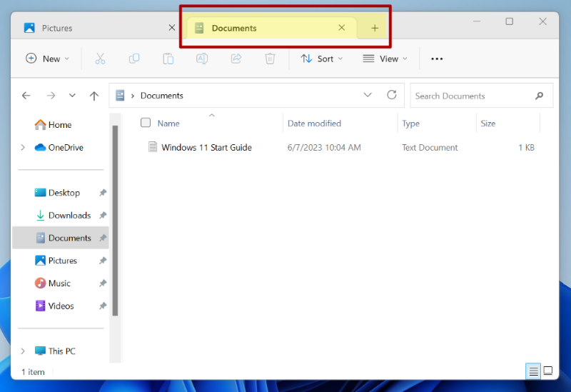Open the Sort dropdown menu
The width and height of the screenshot is (571, 392).
point(322,59)
